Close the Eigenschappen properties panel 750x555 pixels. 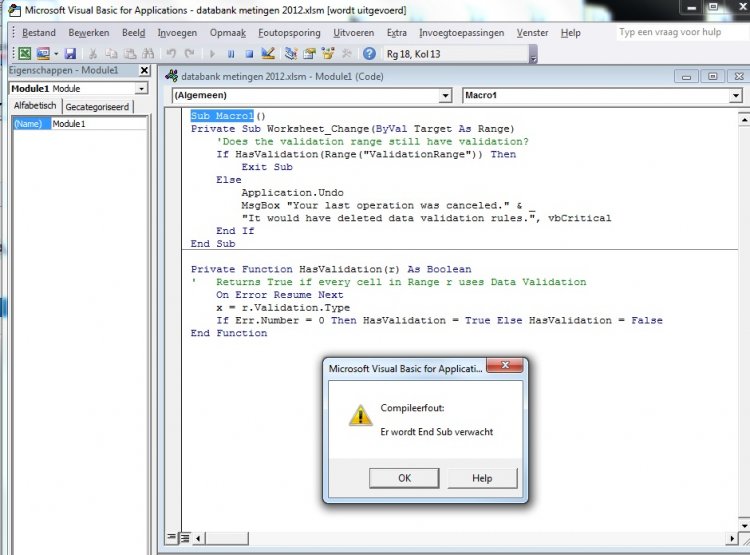pos(144,71)
